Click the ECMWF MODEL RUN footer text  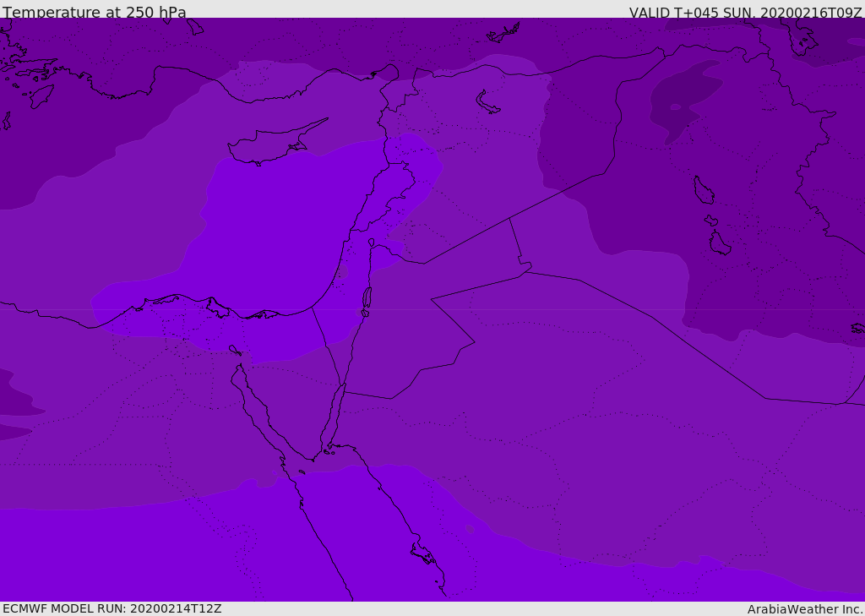coord(112,608)
